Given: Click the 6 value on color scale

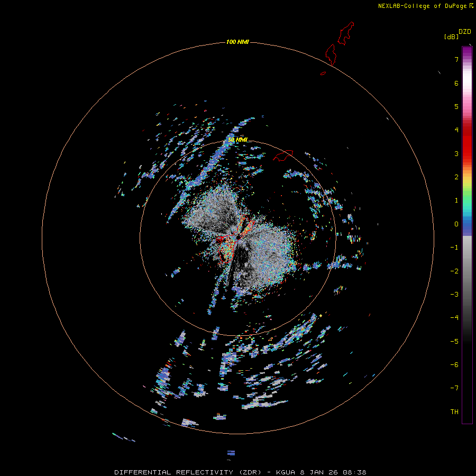Looking at the screenshot, I should (x=456, y=83).
